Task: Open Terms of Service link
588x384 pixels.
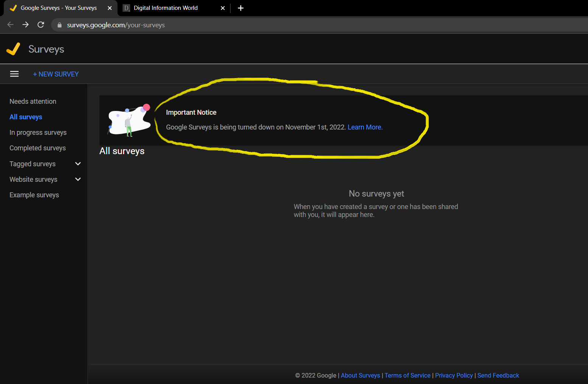Action: click(408, 375)
